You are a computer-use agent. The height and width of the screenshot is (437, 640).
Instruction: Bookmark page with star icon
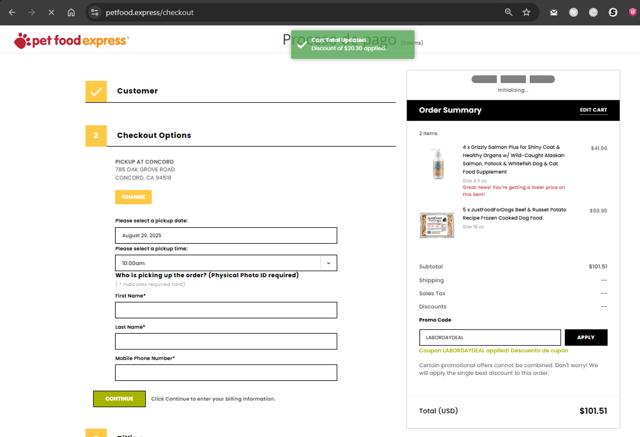[x=527, y=12]
